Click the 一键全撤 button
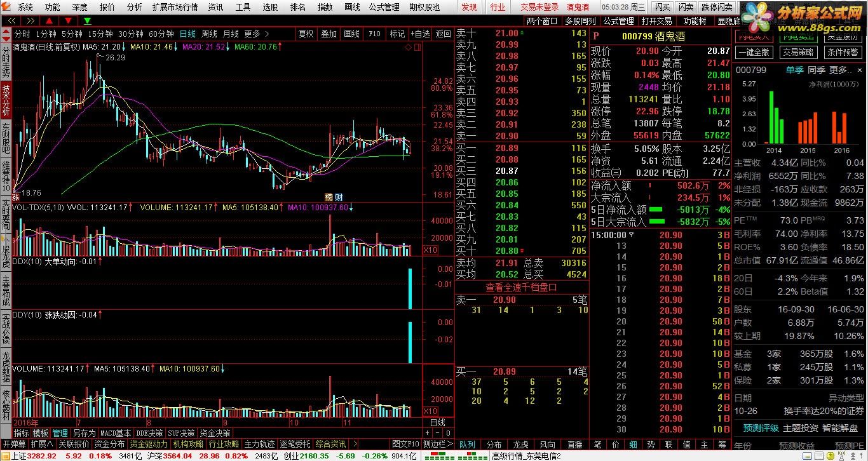 click(754, 52)
